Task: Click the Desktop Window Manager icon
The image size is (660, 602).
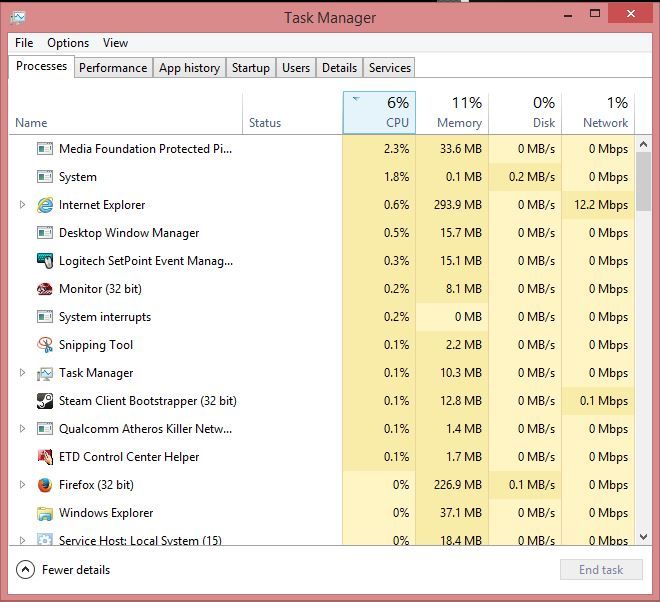Action: [x=45, y=233]
